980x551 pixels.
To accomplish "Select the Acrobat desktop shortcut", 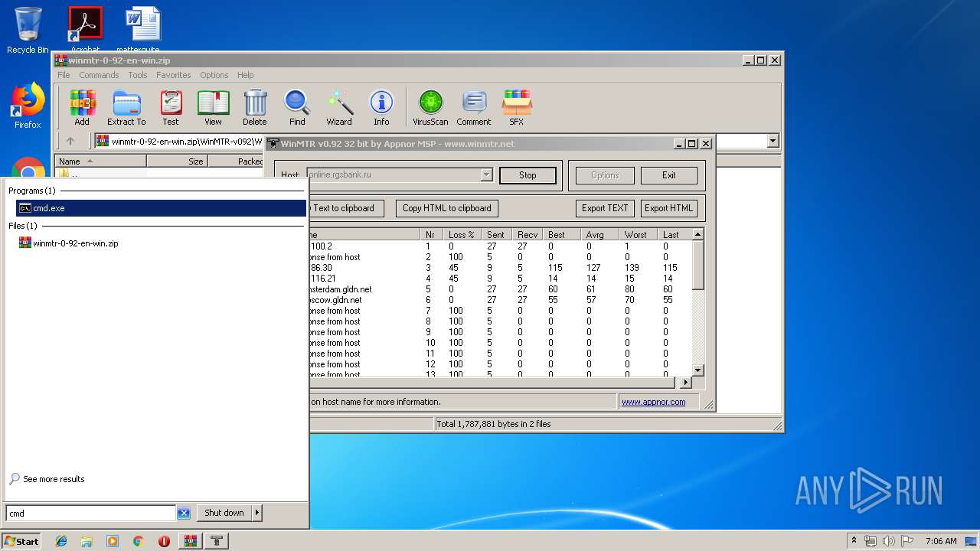I will point(86,29).
